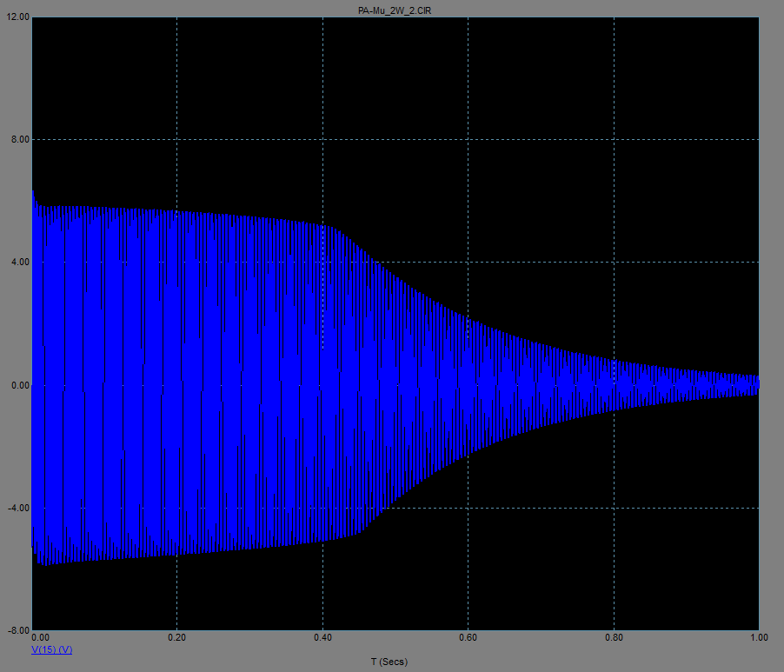Click the -4.00 y-axis tick label

[17, 508]
